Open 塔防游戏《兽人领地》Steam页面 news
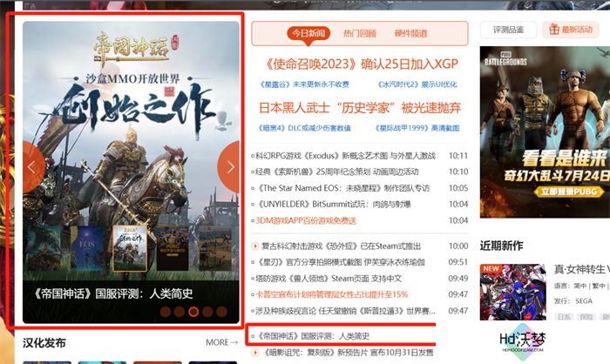 [329, 279]
